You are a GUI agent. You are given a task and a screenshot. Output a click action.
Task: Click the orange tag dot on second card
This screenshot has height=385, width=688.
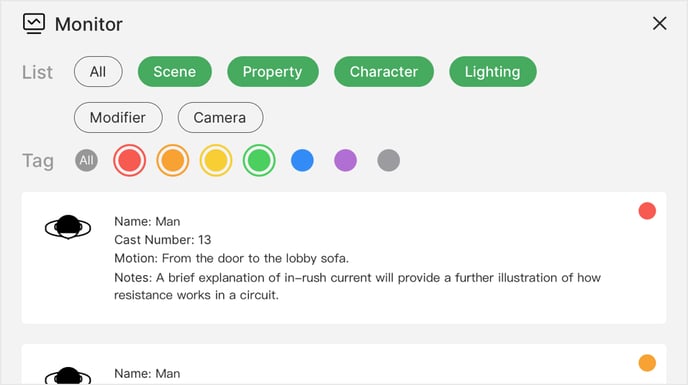(x=647, y=363)
